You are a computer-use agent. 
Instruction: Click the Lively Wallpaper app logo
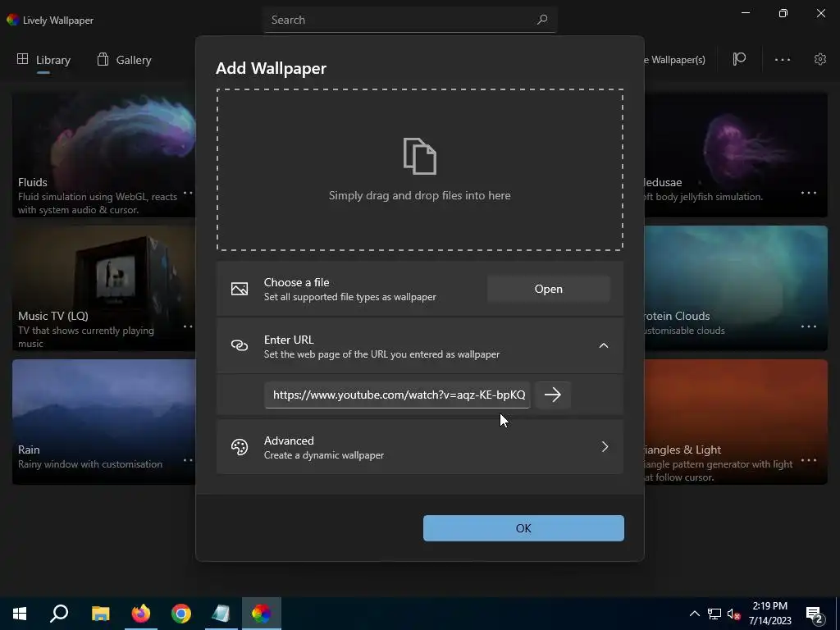pos(13,20)
